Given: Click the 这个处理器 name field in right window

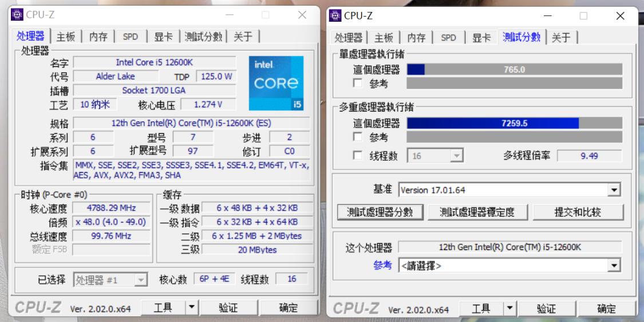Looking at the screenshot, I should pyautogui.click(x=509, y=247).
